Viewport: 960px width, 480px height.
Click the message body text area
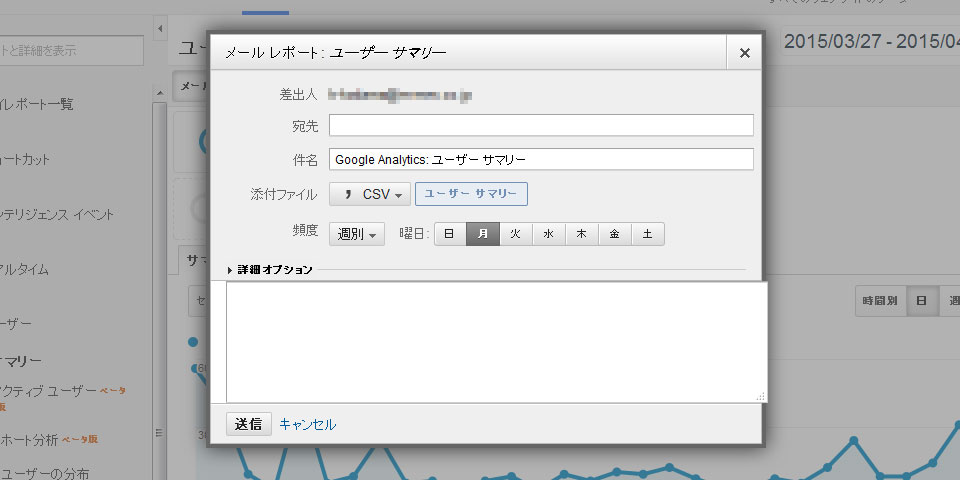pos(497,342)
